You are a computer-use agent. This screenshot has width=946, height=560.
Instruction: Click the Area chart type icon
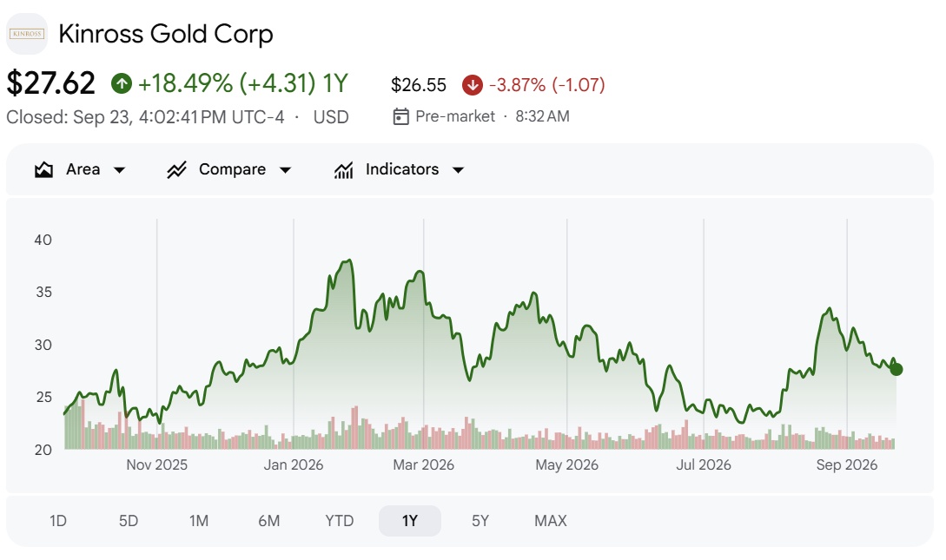click(43, 170)
